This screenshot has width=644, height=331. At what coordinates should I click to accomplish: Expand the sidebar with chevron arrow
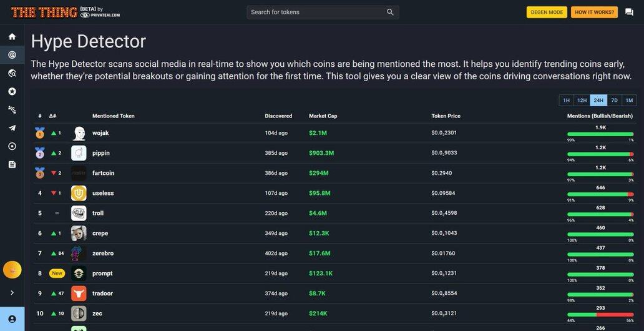click(x=12, y=293)
